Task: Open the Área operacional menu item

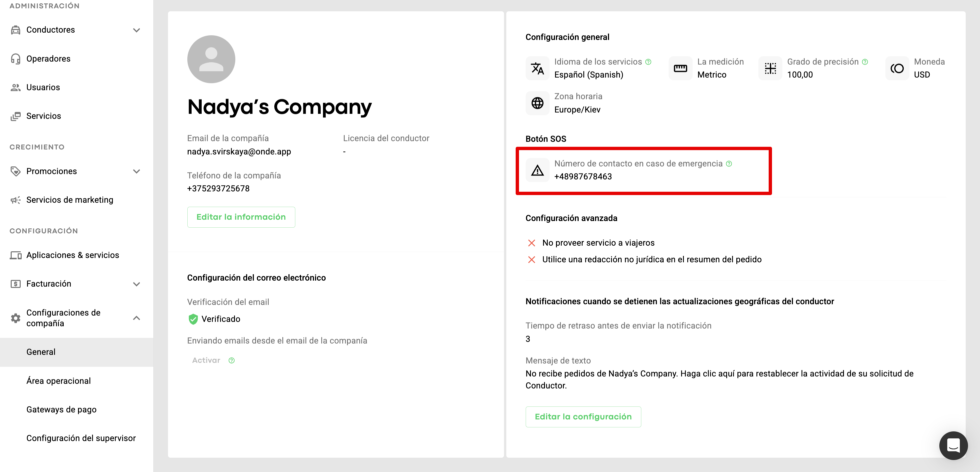Action: tap(58, 381)
